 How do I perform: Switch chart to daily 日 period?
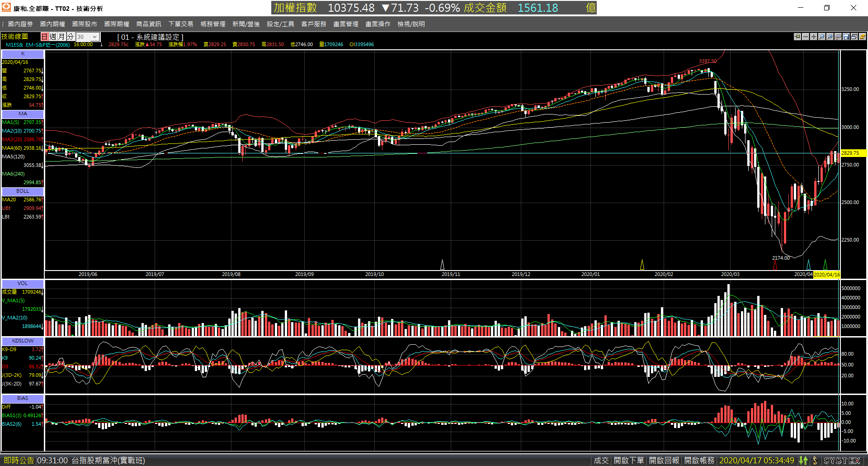44,37
